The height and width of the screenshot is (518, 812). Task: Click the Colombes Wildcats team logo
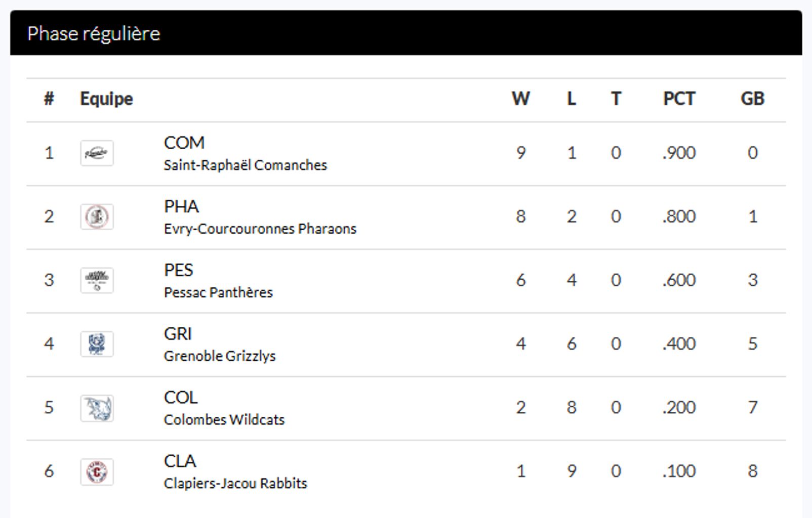coord(97,408)
